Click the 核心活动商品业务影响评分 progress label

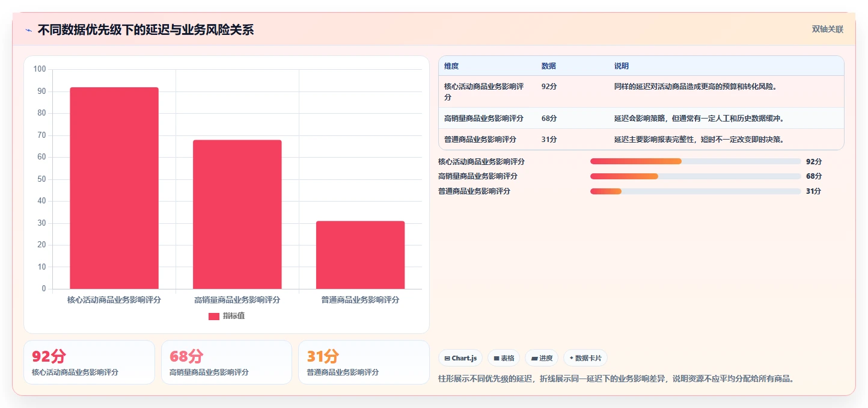pyautogui.click(x=481, y=161)
